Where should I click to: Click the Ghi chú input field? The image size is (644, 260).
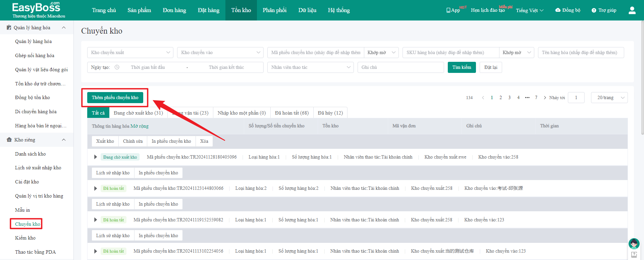[x=401, y=67]
